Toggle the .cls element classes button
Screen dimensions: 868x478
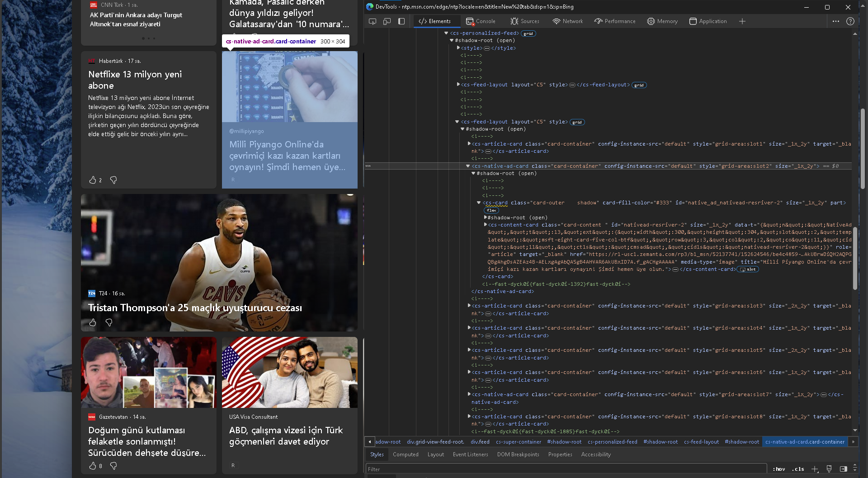pyautogui.click(x=798, y=469)
